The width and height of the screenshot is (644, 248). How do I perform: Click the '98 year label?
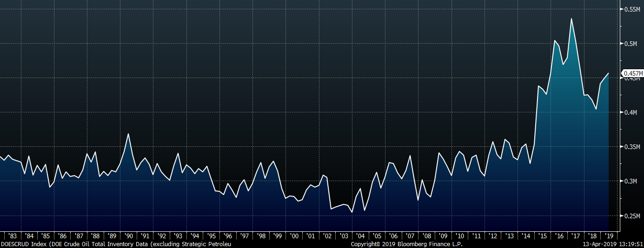click(261, 236)
